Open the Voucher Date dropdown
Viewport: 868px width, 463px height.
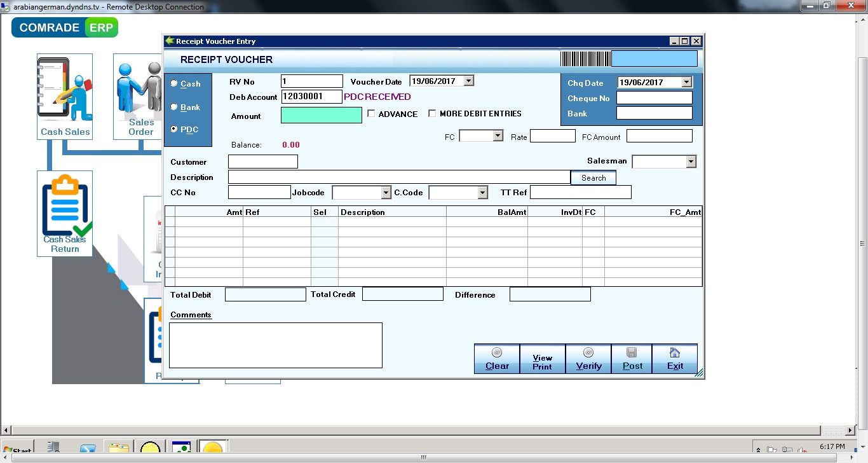467,80
